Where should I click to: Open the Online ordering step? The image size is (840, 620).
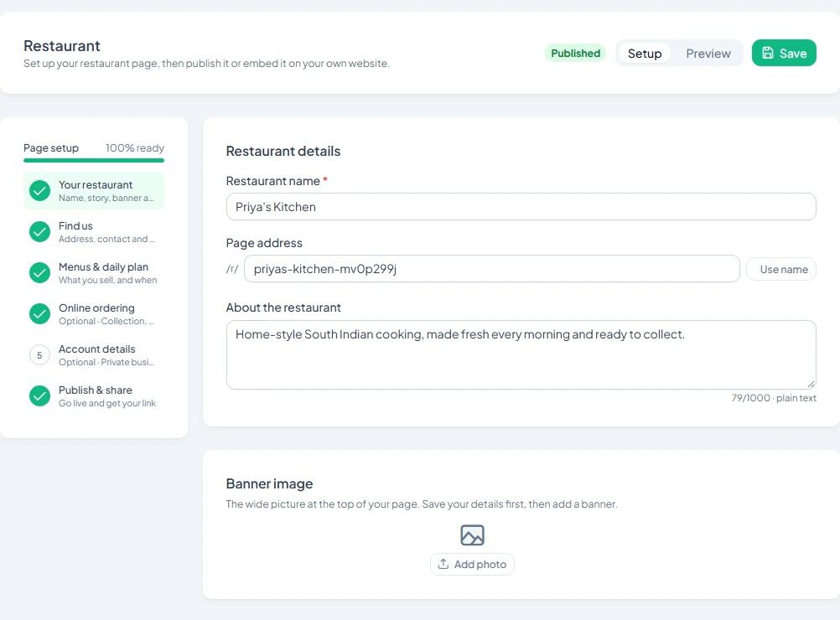click(94, 313)
